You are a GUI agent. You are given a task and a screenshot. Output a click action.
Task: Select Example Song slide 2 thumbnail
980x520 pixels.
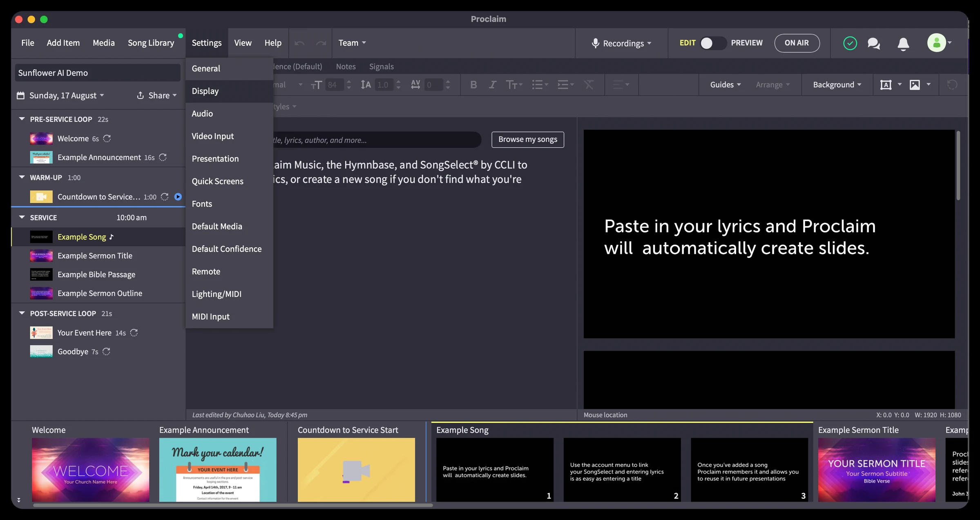tap(622, 469)
